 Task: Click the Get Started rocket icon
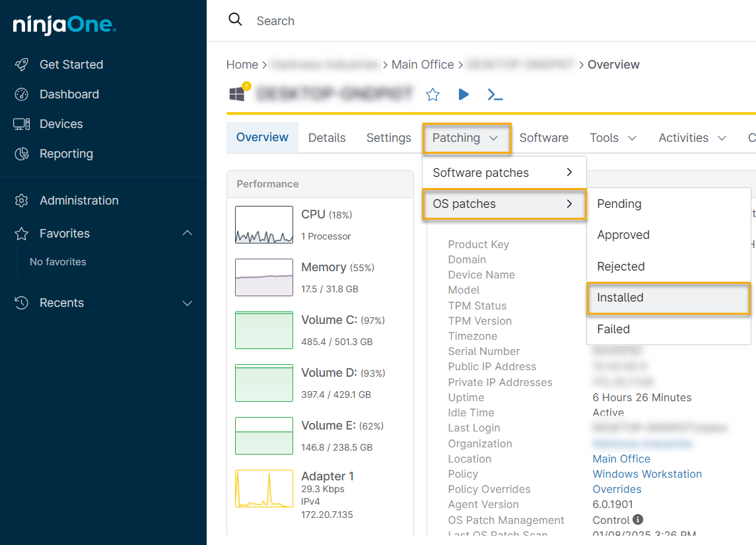coord(21,65)
